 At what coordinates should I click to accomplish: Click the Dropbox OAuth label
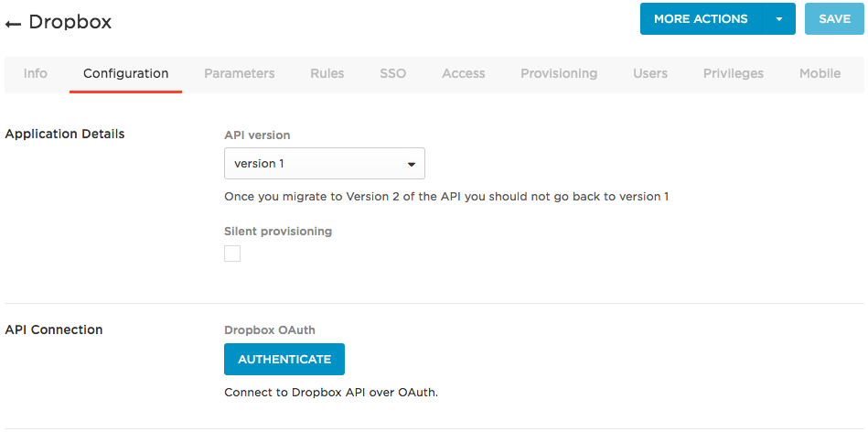(270, 330)
